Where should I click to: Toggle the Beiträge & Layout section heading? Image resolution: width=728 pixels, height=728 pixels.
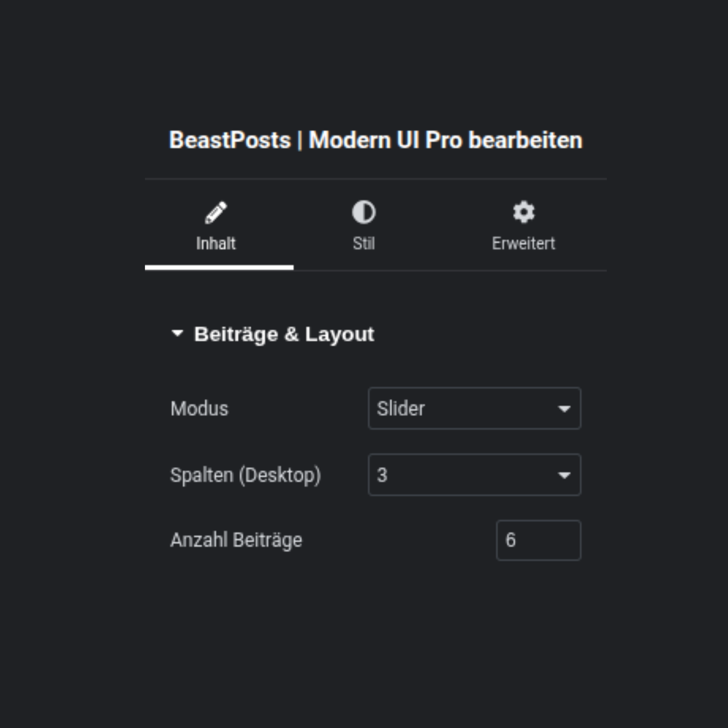[x=284, y=334]
